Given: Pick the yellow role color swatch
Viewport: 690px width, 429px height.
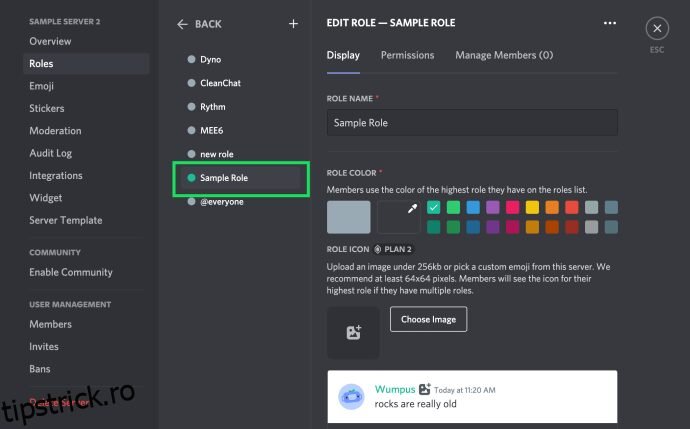Looking at the screenshot, I should (x=532, y=207).
